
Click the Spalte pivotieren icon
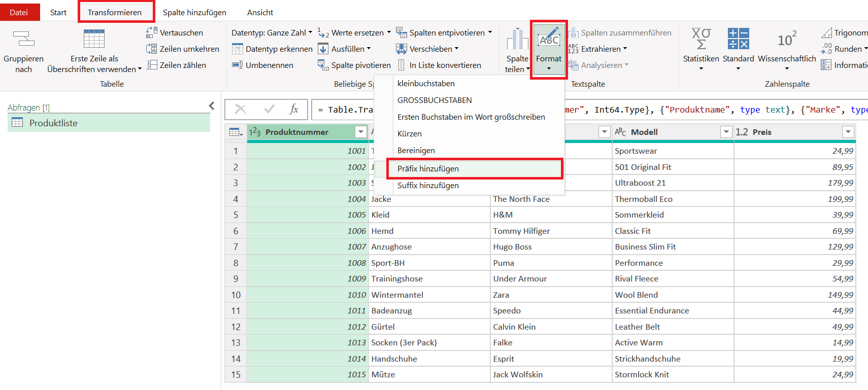323,65
